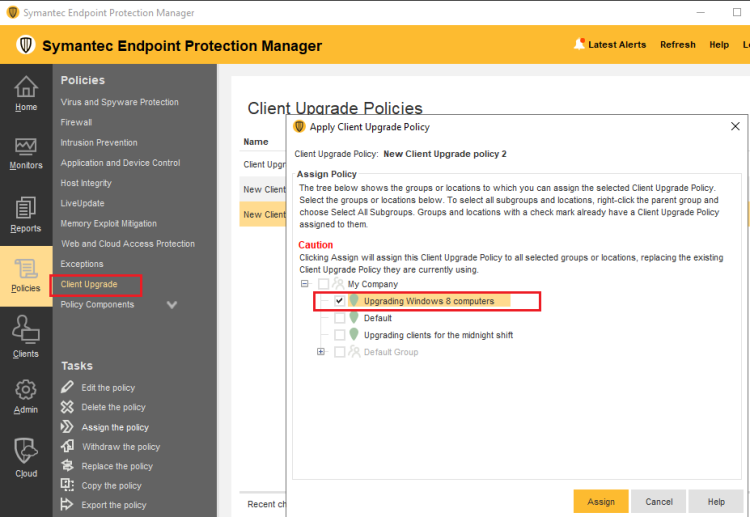
Task: Expand the Policy Components chevron
Action: tap(172, 305)
